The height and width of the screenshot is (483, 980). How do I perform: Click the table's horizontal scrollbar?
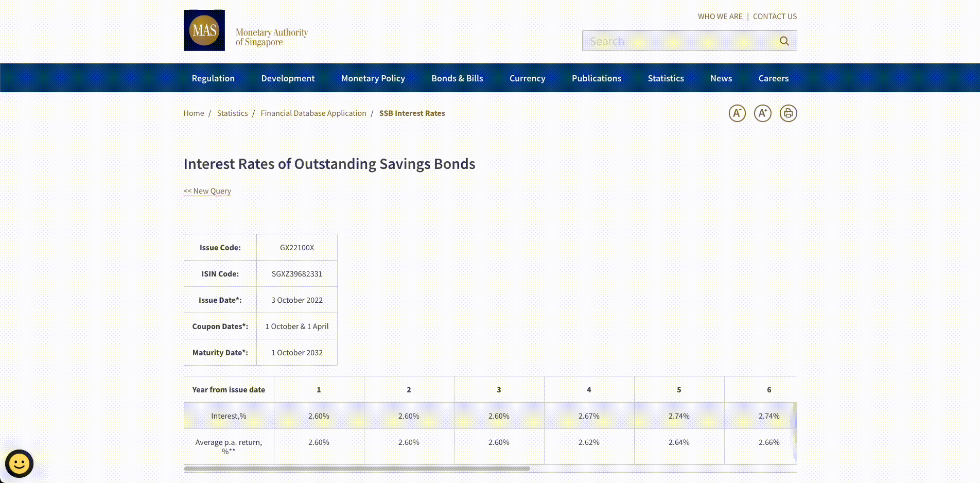(x=357, y=469)
